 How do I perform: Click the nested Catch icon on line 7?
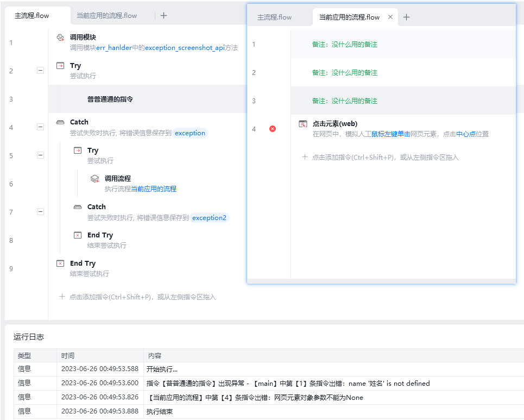(78, 207)
